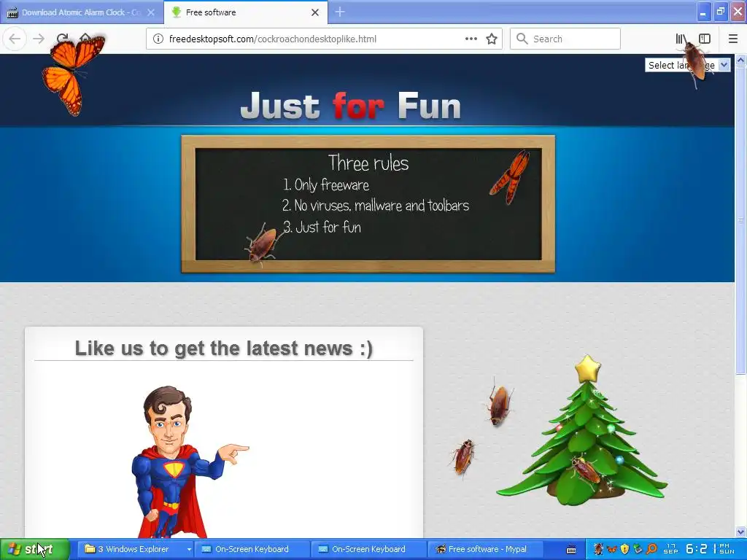Expand the Windows Explorer group dropdown arrow
The width and height of the screenshot is (747, 560).
[189, 549]
